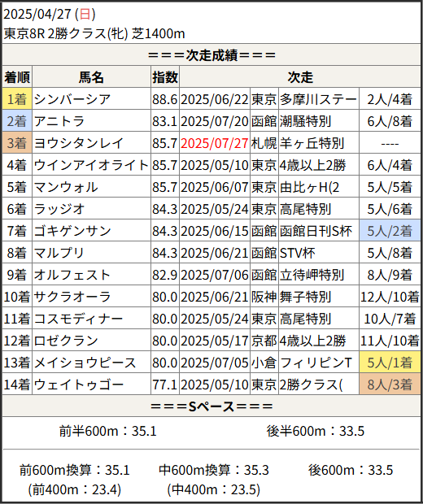Click horse name シンバーシア
The image size is (423, 504).
tap(72, 99)
